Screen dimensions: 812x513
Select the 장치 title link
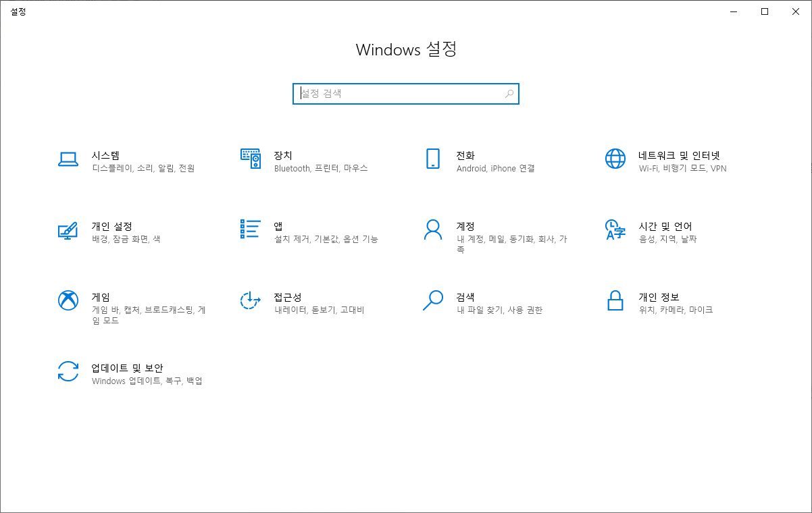point(283,155)
